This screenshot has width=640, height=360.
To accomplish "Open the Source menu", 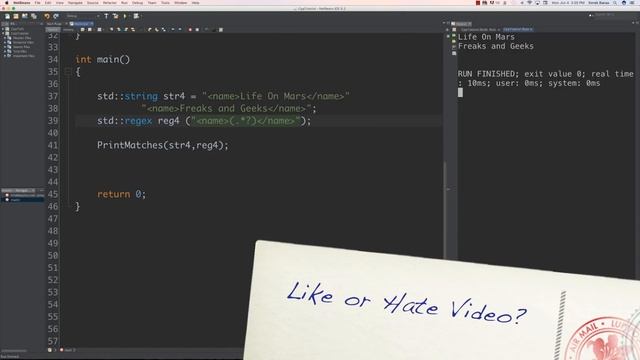I will [x=93, y=3].
